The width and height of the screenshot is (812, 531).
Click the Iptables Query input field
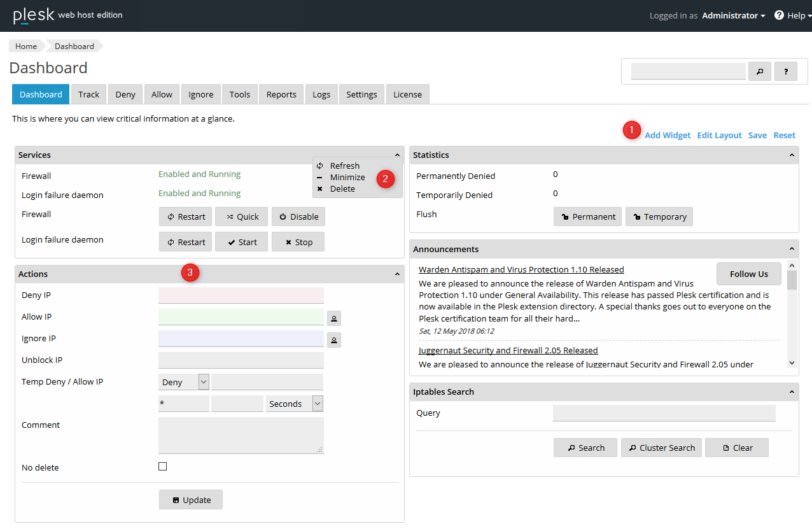(664, 413)
